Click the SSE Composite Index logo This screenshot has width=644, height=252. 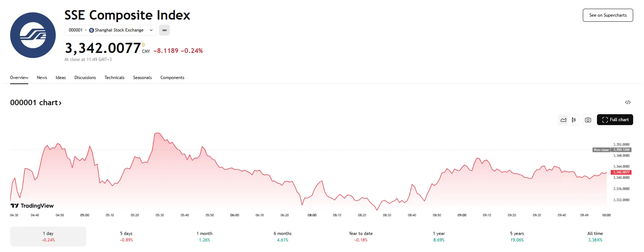(x=33, y=35)
